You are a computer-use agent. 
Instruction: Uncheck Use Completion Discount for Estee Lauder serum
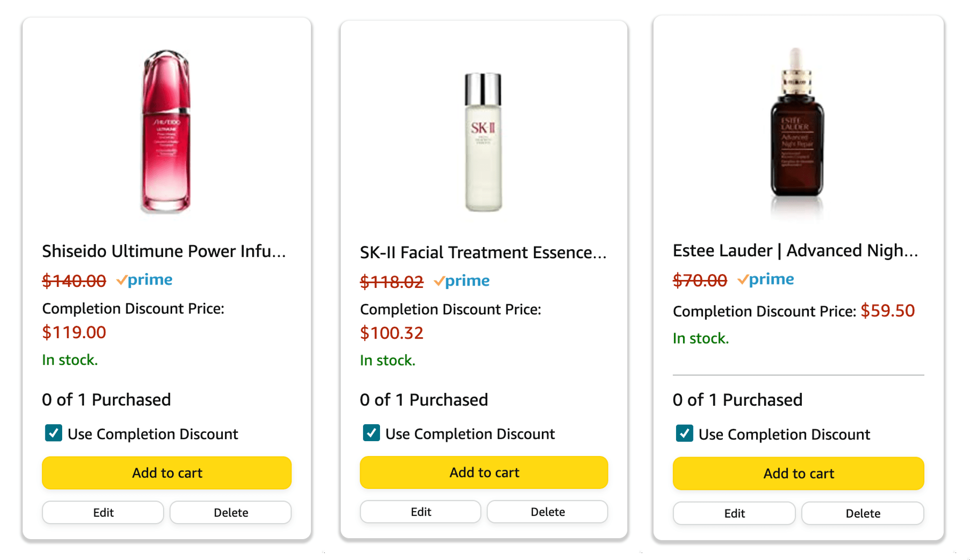click(x=683, y=434)
